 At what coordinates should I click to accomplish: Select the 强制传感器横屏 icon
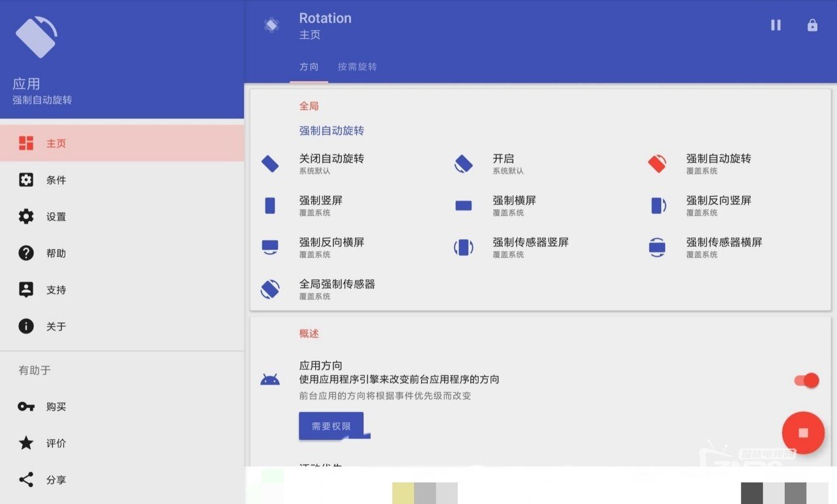657,247
